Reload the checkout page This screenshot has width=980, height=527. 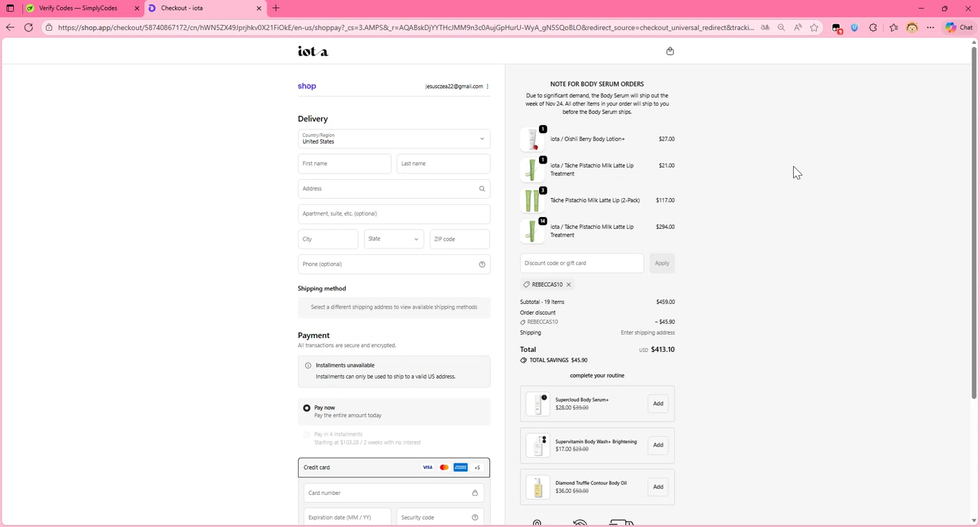[29, 27]
